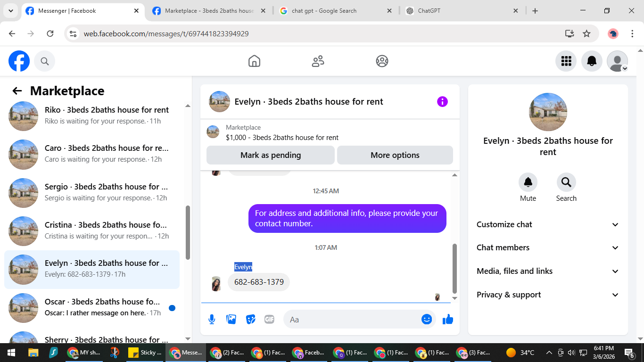Open the Friends icon in top nav
The width and height of the screenshot is (644, 362).
coord(318,61)
